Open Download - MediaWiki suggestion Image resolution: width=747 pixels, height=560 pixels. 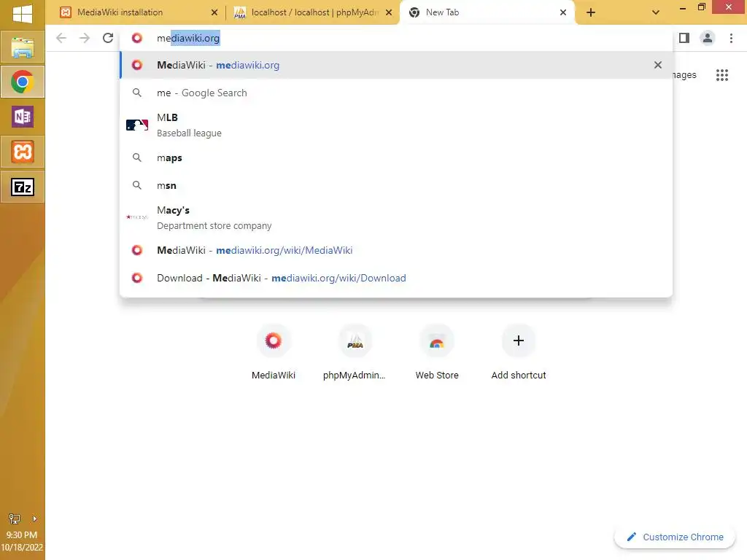pyautogui.click(x=396, y=278)
